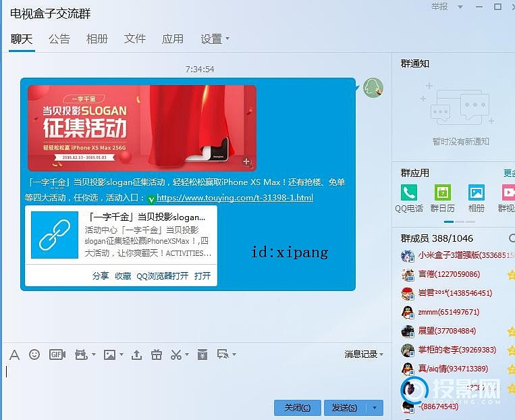
Task: Click the group member search icon
Action: pyautogui.click(x=512, y=238)
